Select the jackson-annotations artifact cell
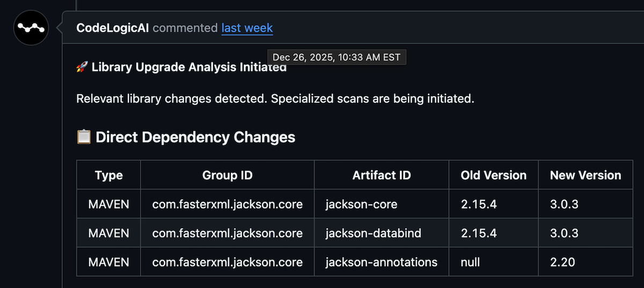The width and height of the screenshot is (644, 288). pos(382,262)
